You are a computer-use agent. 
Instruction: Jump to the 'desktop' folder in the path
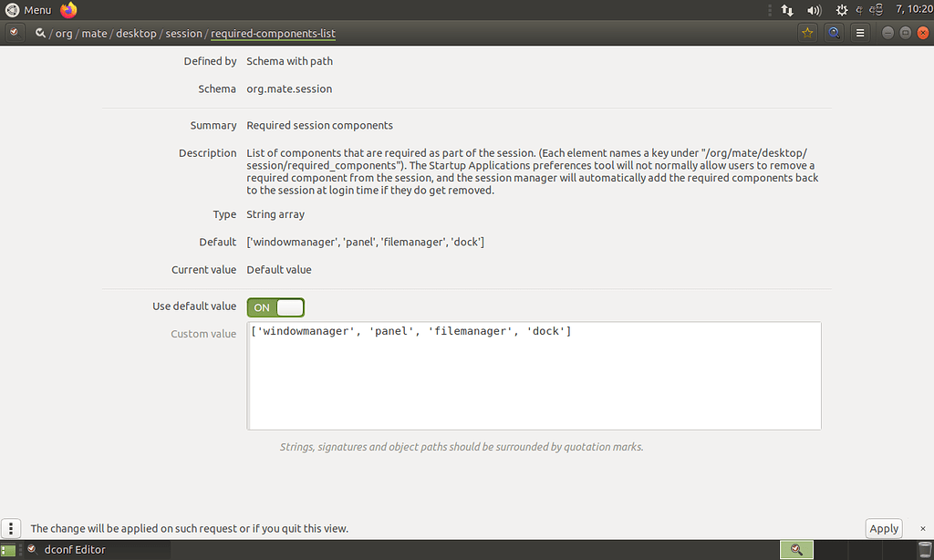pos(136,34)
